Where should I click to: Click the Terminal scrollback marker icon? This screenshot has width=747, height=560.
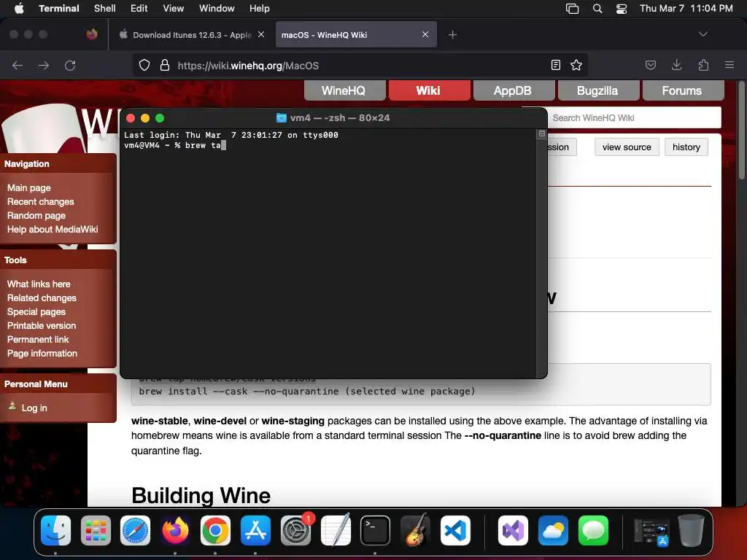click(542, 134)
